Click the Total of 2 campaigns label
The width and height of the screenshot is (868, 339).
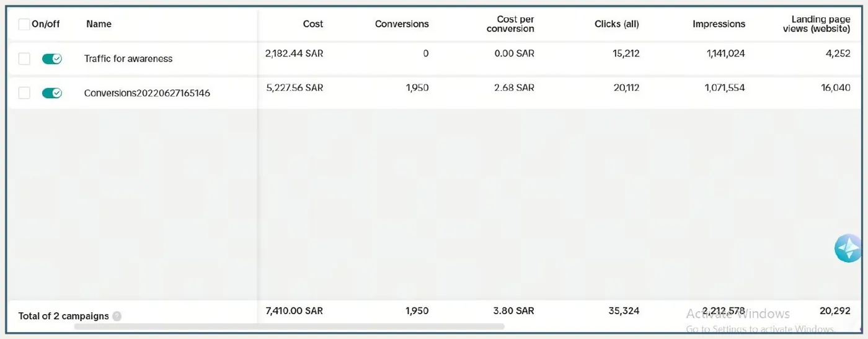pyautogui.click(x=63, y=316)
